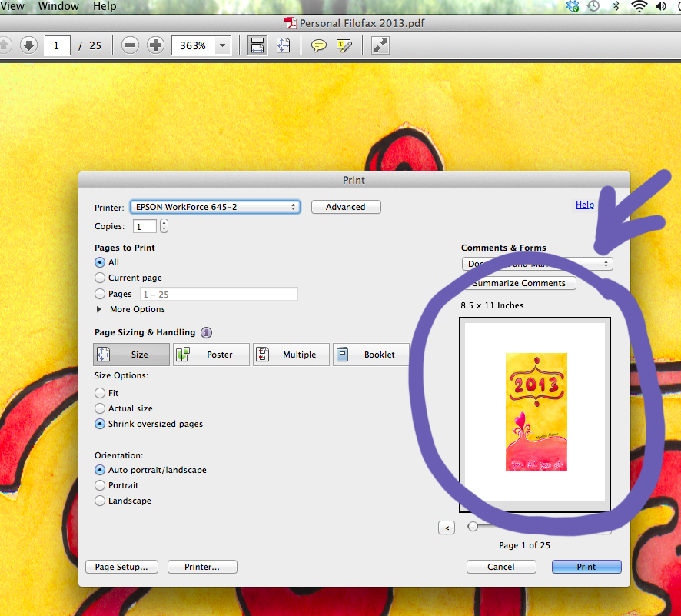
Task: Open the Printer selection dropdown
Action: tap(214, 207)
